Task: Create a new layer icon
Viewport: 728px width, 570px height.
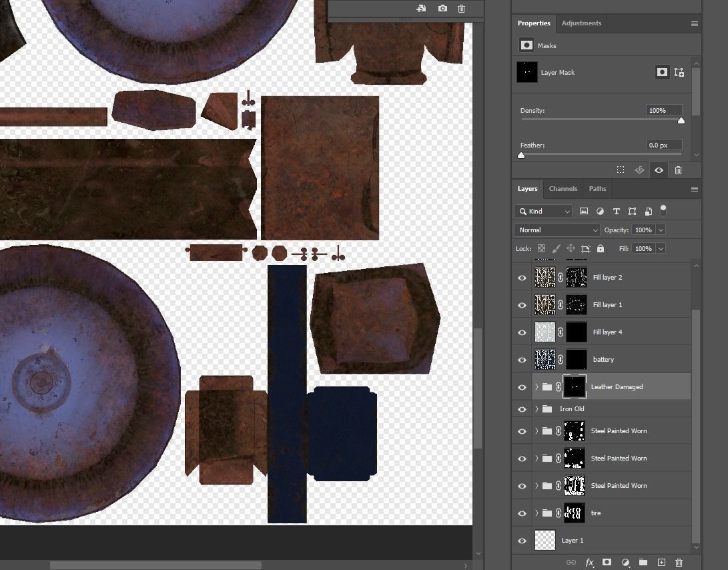Action: [x=662, y=563]
